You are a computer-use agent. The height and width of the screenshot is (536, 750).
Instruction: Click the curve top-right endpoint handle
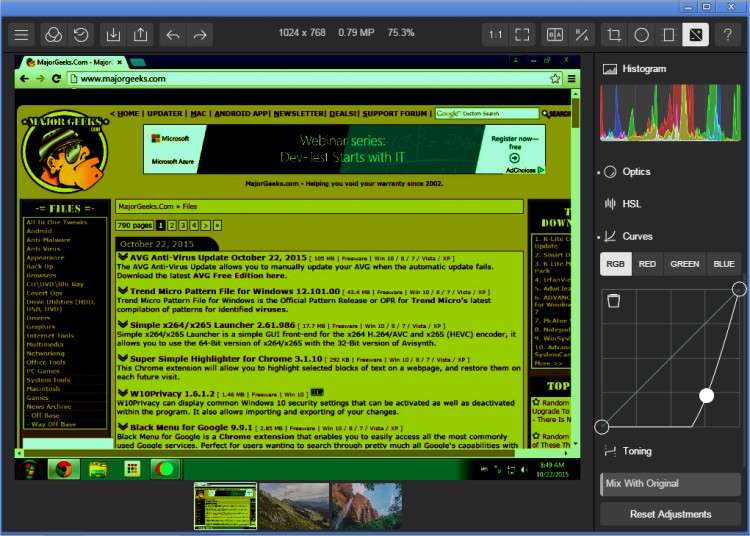point(739,289)
